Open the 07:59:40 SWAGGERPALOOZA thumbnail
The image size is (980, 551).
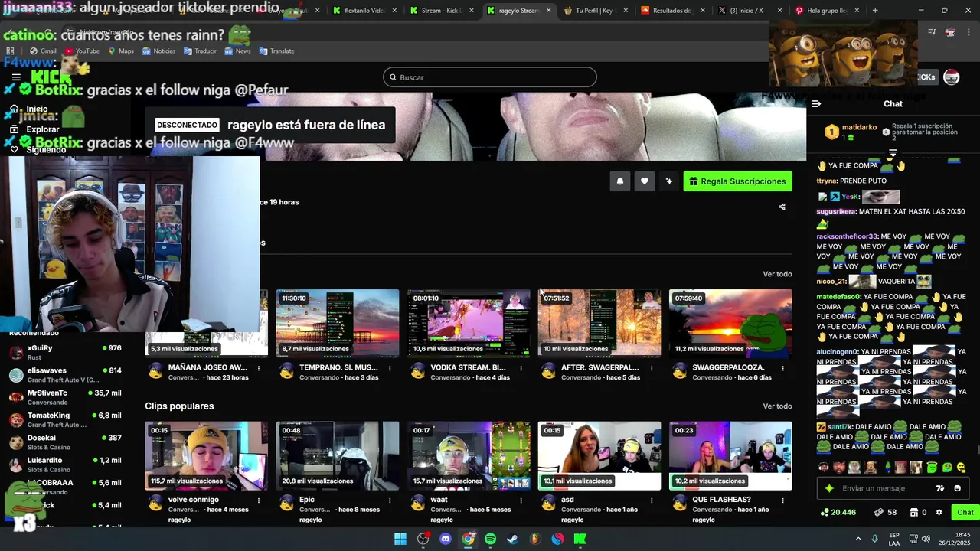(730, 323)
